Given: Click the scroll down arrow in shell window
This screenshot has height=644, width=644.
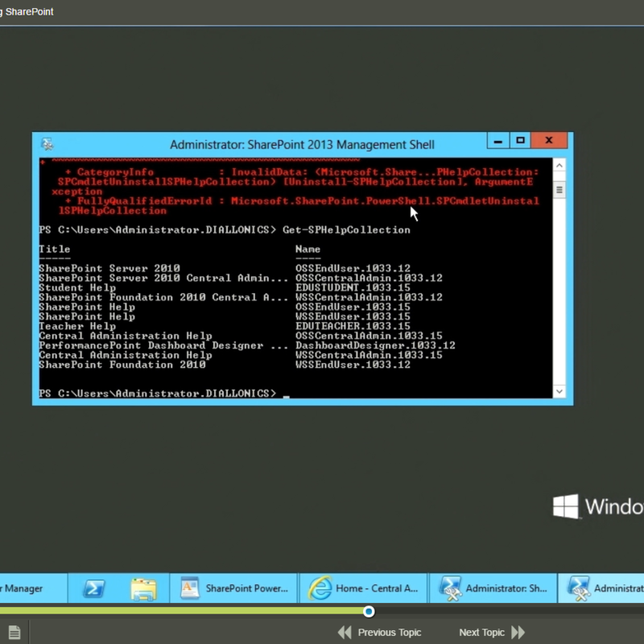Looking at the screenshot, I should click(x=559, y=391).
